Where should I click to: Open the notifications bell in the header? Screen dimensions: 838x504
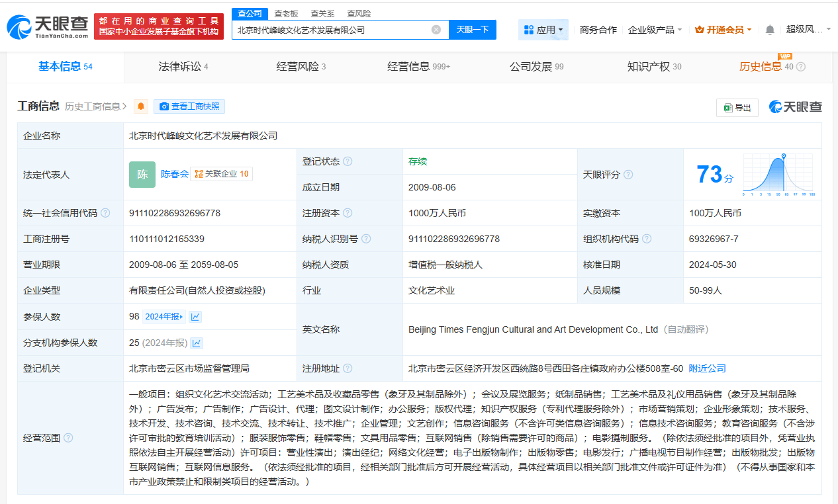tap(770, 30)
